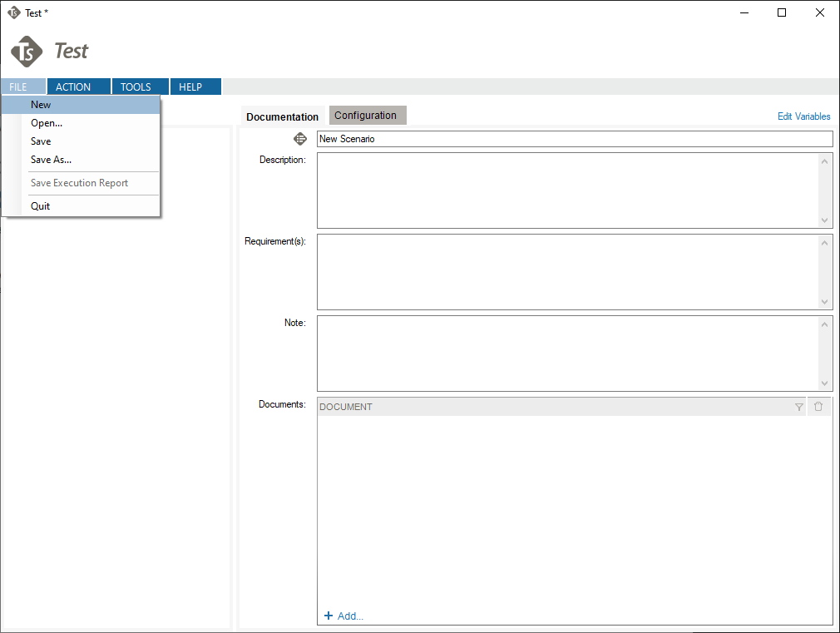Click the plus icon next to Add
Screen dimensions: 840x633
point(329,616)
